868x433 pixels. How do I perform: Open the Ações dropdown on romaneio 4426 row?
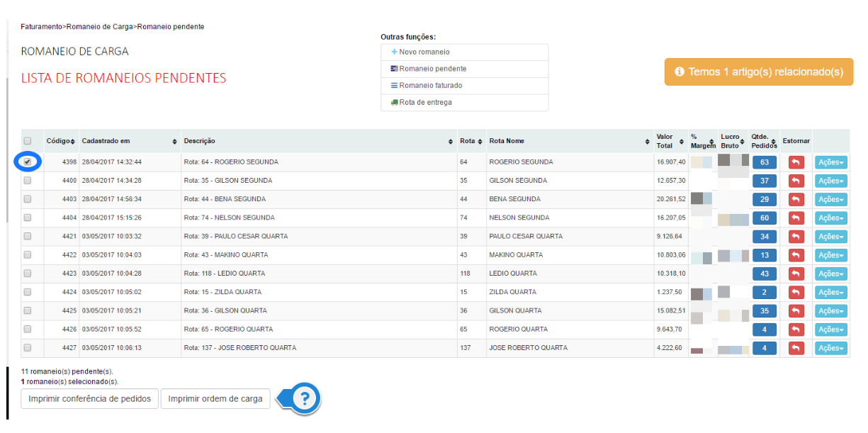(x=830, y=330)
